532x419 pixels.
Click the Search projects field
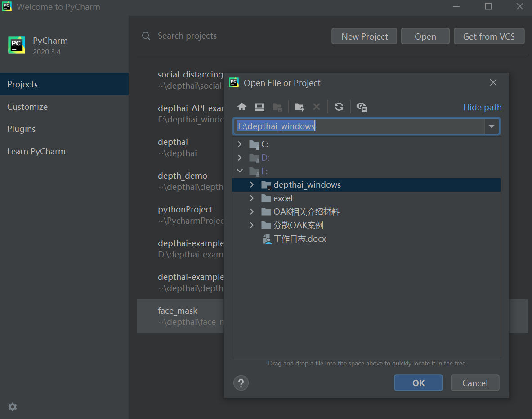click(187, 36)
